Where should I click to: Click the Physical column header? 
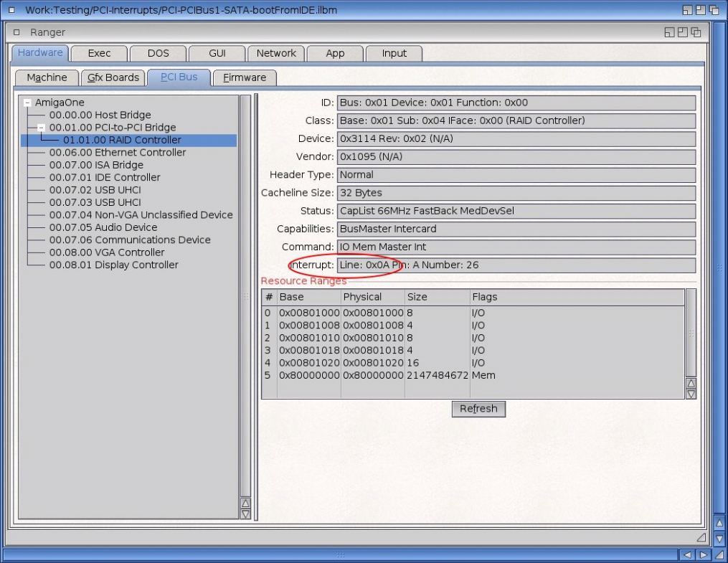(x=373, y=297)
